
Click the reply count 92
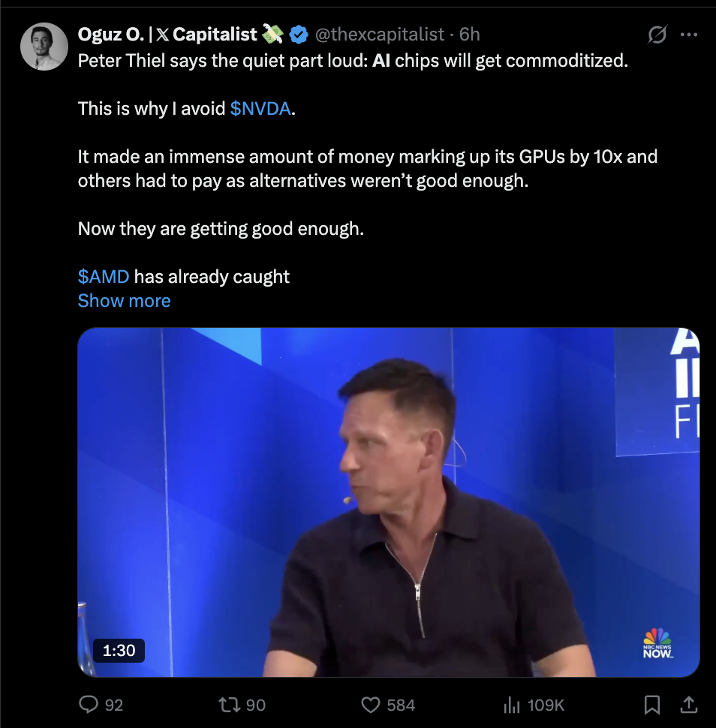[x=114, y=705]
